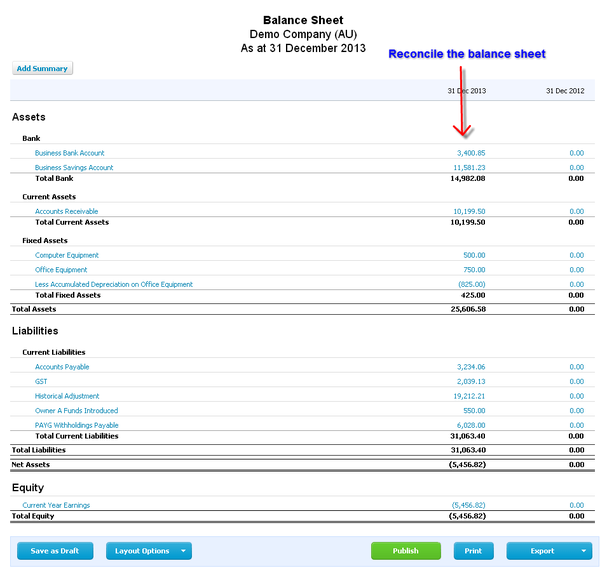Click the Accounts Payable account link
600x568 pixels.
pos(62,367)
